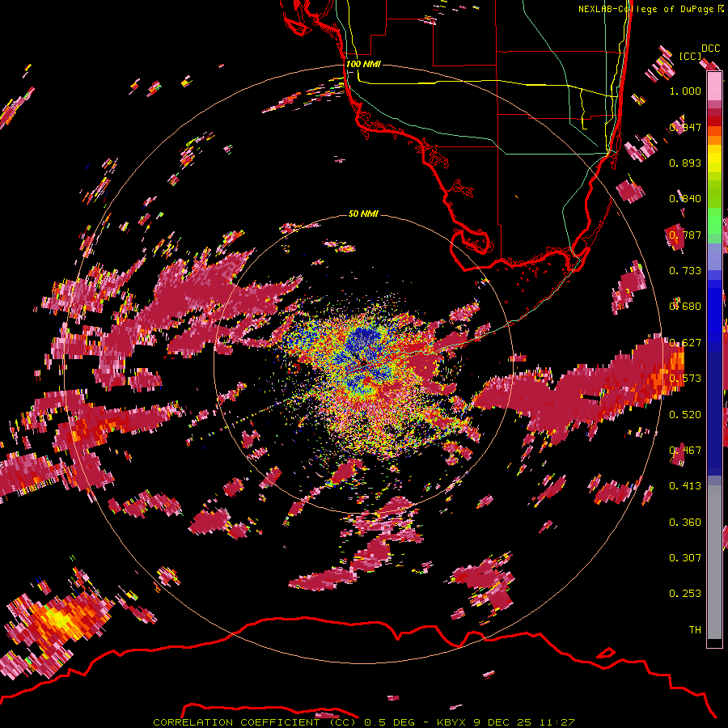Viewport: 728px width, 728px height.
Task: Click the bright green segment of the color bar
Action: (714, 221)
